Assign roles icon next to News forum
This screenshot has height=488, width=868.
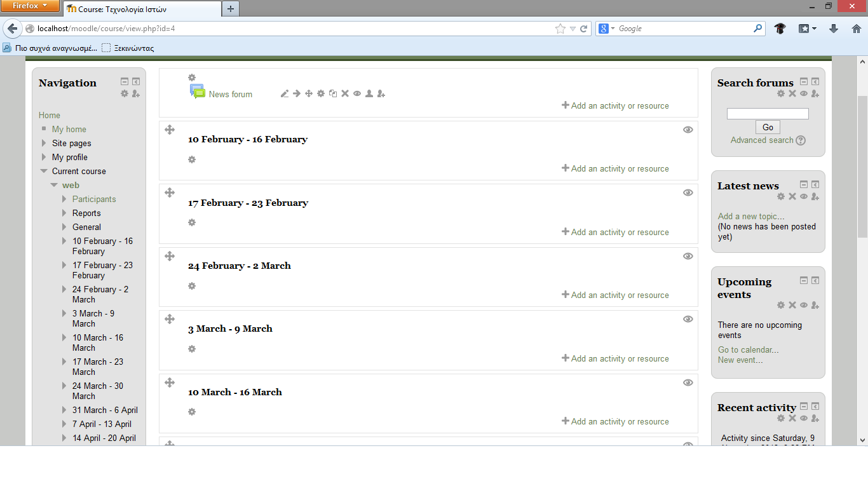click(381, 94)
